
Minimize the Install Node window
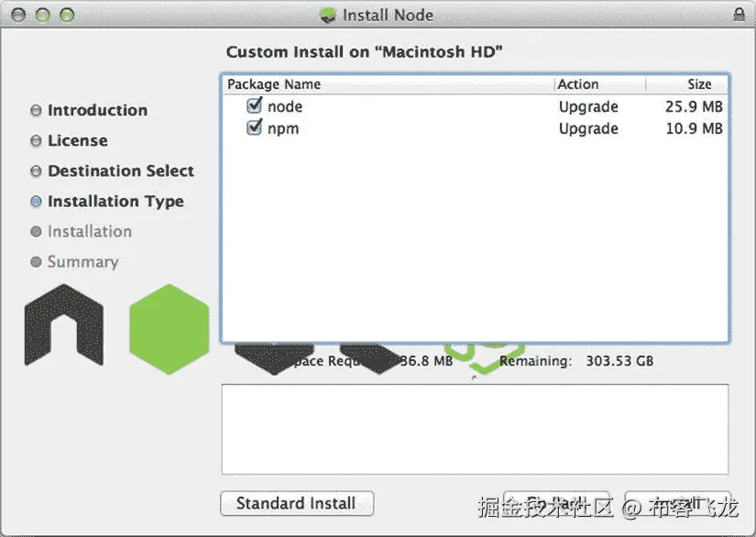43,16
